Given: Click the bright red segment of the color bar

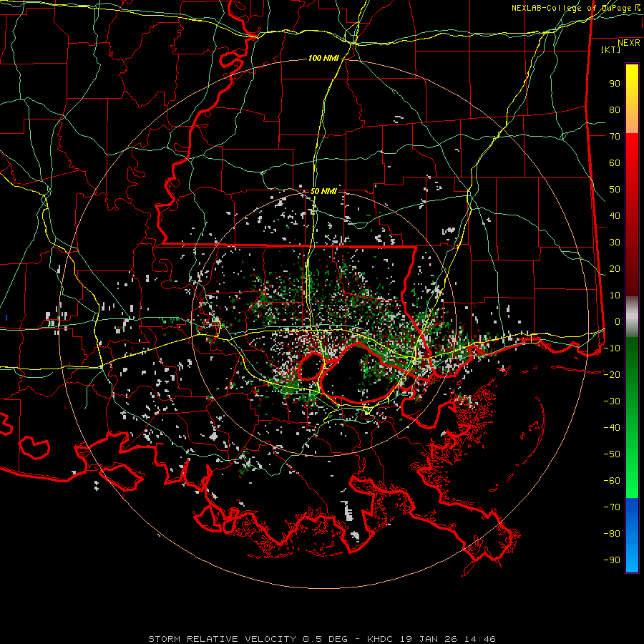Looking at the screenshot, I should tap(632, 148).
